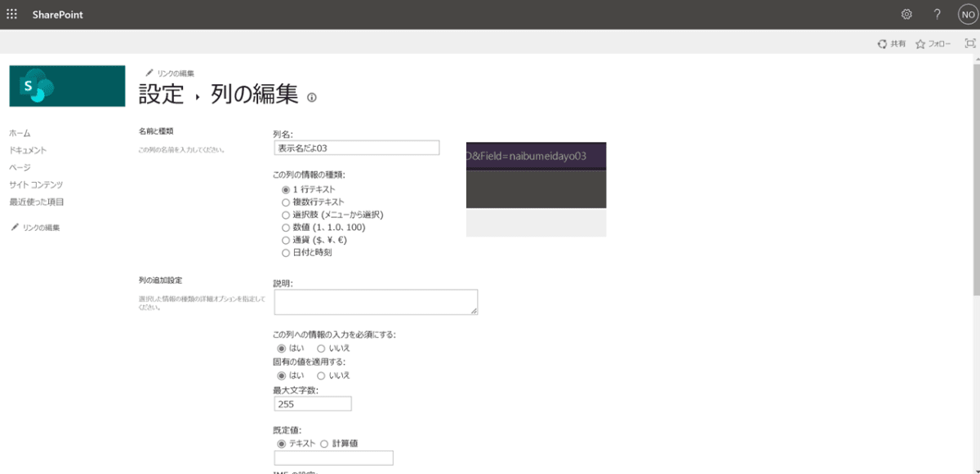Open サイト コンテンツ in the left navigation
Image resolution: width=980 pixels, height=474 pixels.
pyautogui.click(x=36, y=184)
